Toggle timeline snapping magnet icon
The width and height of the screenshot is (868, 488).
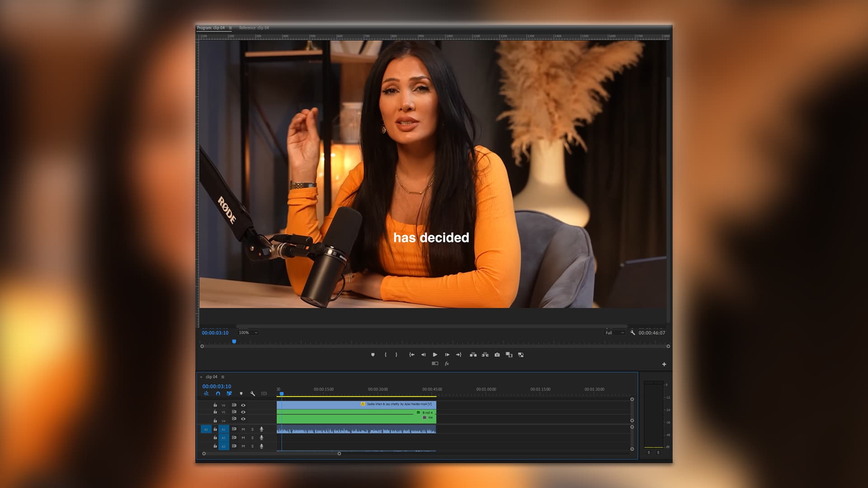click(x=218, y=394)
